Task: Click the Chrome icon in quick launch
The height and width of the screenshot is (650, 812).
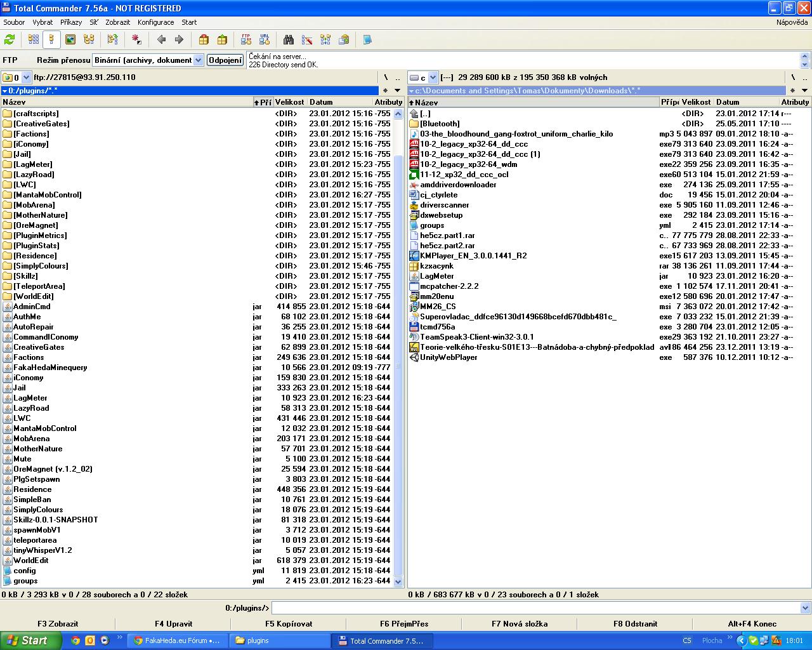Action: pos(75,640)
